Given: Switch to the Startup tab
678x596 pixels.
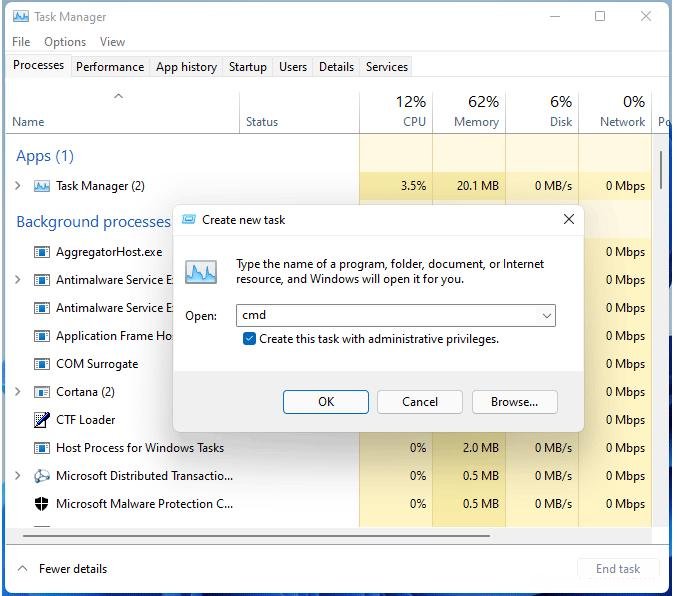Looking at the screenshot, I should click(248, 67).
